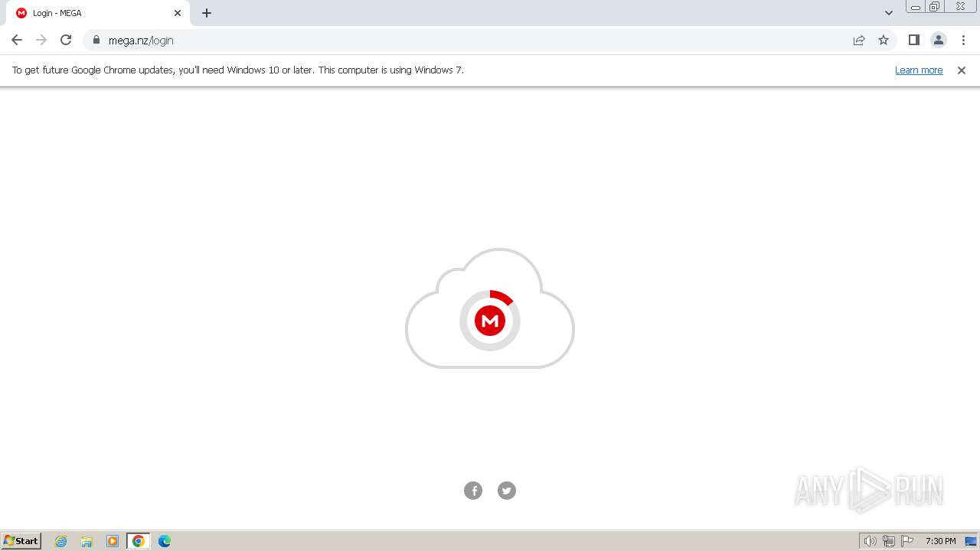Close the Login - MEGA tab
Screen dimensions: 980x551
point(178,13)
